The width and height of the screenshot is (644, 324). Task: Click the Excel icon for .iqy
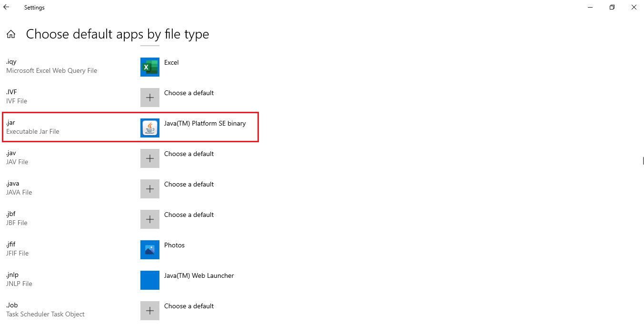pyautogui.click(x=150, y=67)
